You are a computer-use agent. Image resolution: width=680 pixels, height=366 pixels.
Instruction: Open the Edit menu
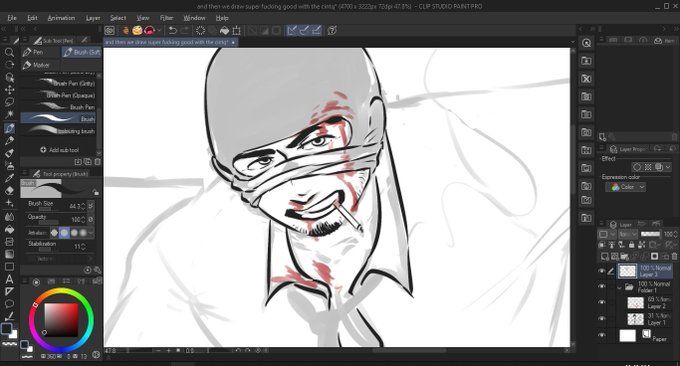click(x=32, y=18)
